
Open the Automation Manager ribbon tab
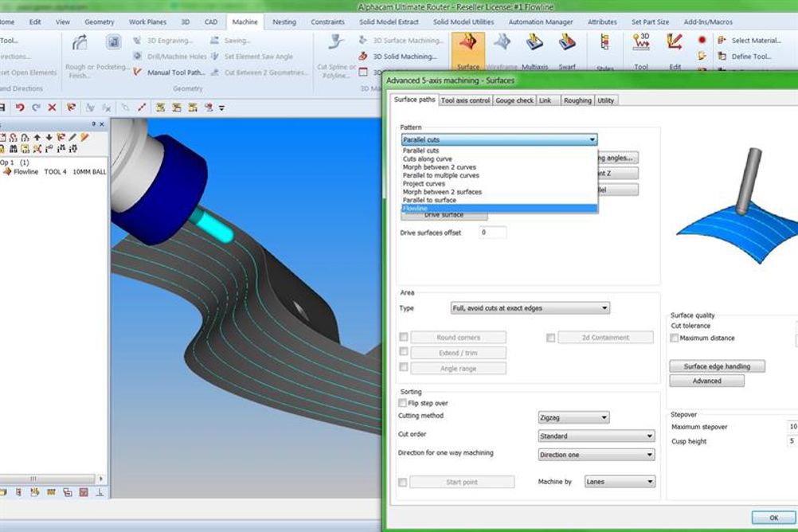pyautogui.click(x=541, y=22)
